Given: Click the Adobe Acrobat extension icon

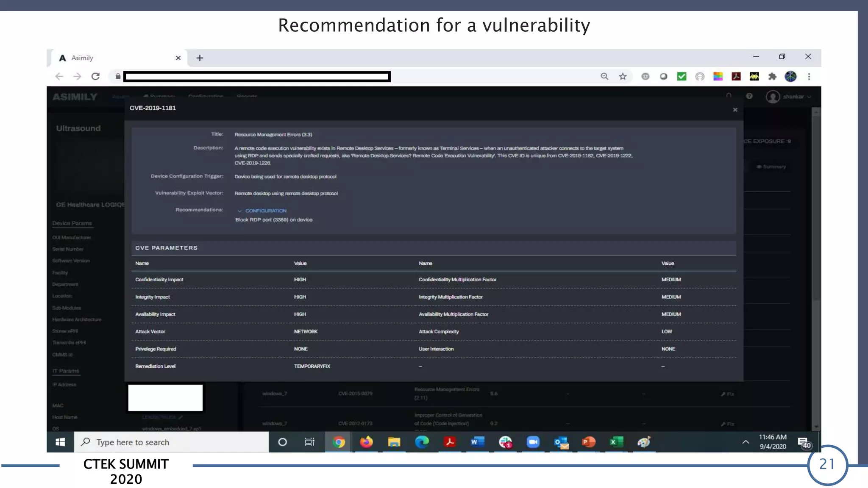Looking at the screenshot, I should [x=736, y=76].
